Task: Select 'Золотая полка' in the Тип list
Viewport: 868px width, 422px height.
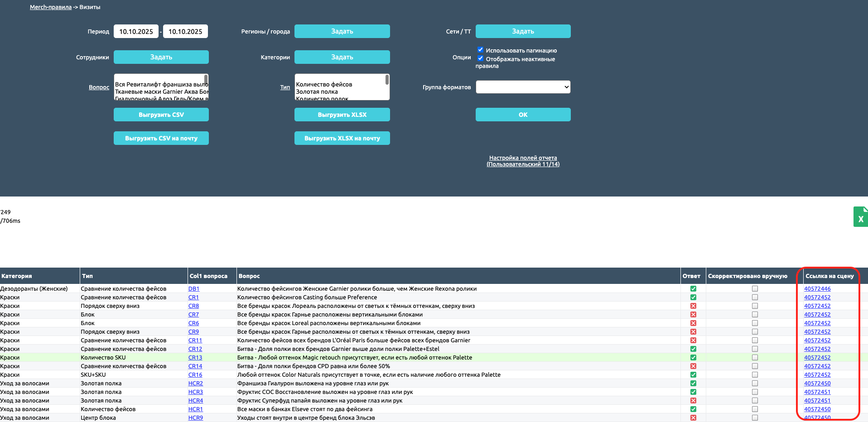Action: 317,91
